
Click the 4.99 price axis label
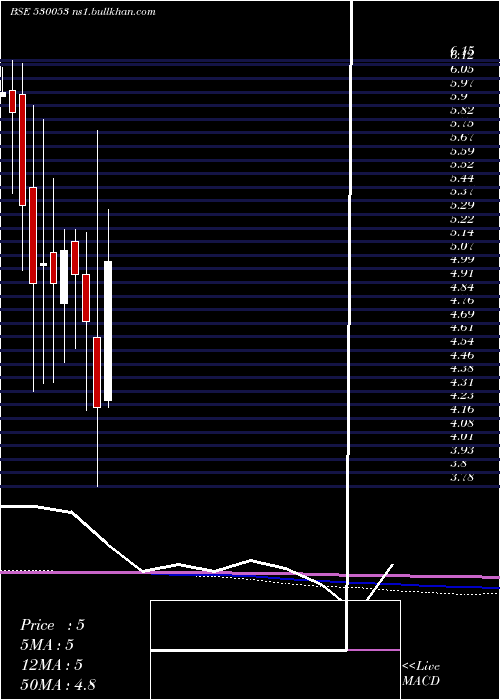pos(462,260)
